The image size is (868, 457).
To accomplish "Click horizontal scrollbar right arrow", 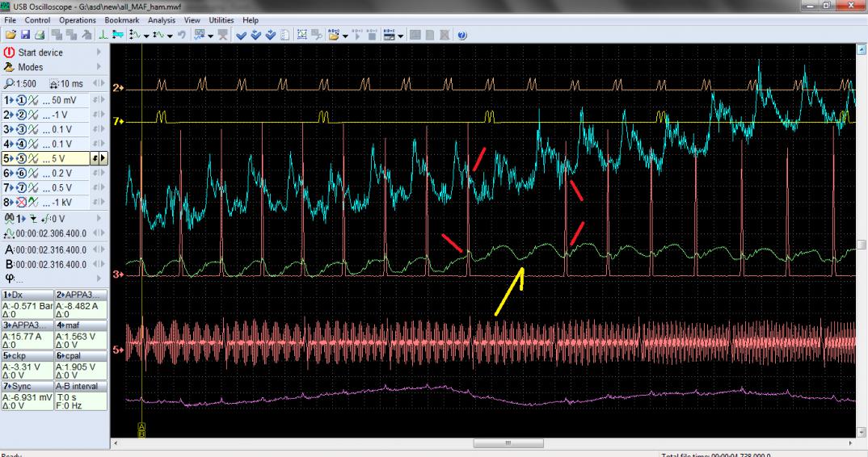I will 851,443.
